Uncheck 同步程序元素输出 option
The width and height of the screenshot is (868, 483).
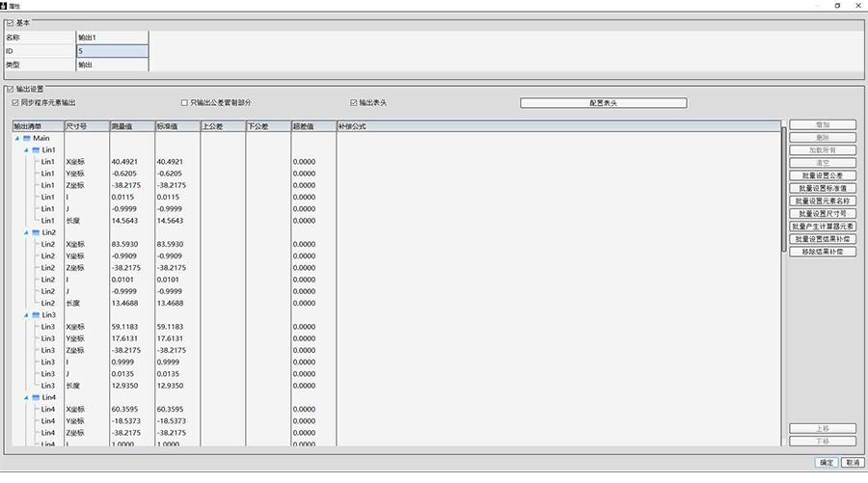coord(15,103)
